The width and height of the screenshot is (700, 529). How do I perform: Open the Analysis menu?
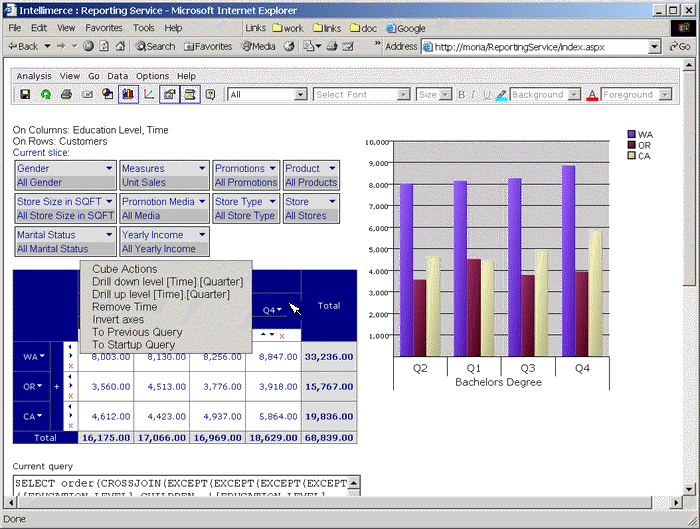[34, 76]
